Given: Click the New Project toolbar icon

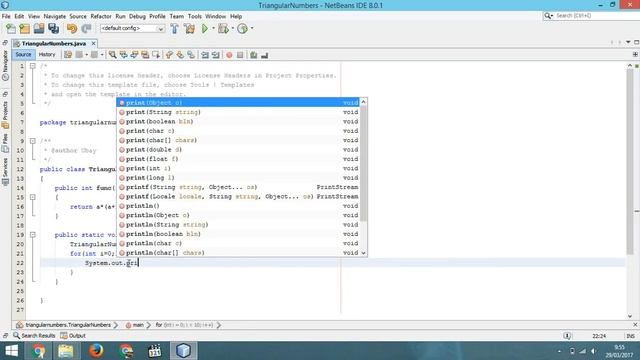Looking at the screenshot, I should pyautogui.click(x=25, y=29).
